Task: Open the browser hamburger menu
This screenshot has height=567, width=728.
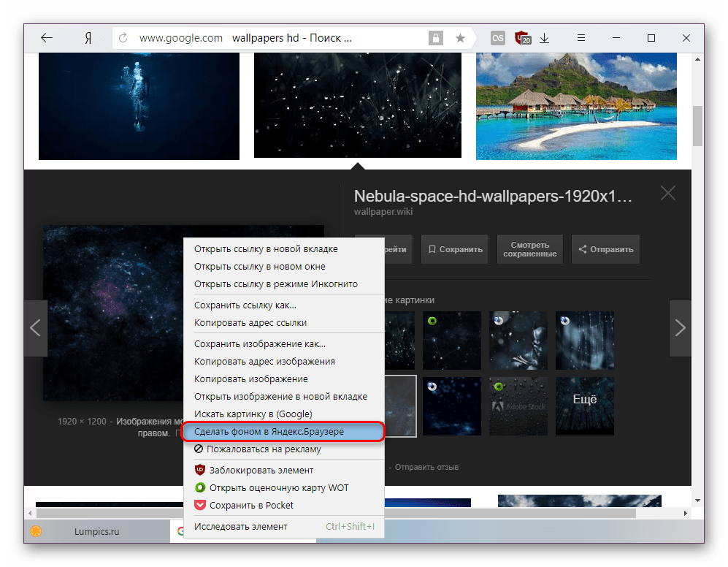Action: (582, 39)
